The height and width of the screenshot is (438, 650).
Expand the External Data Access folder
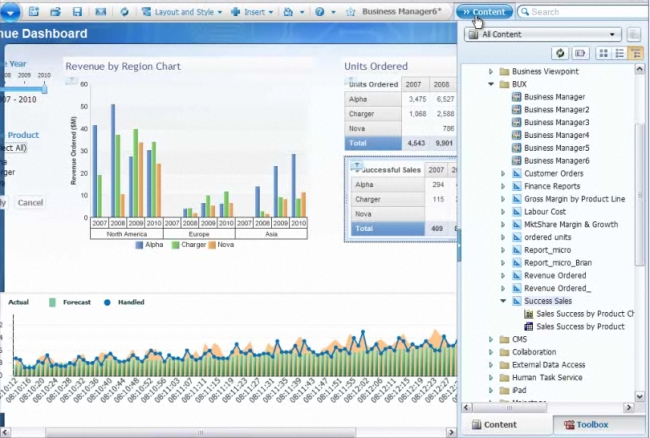491,365
